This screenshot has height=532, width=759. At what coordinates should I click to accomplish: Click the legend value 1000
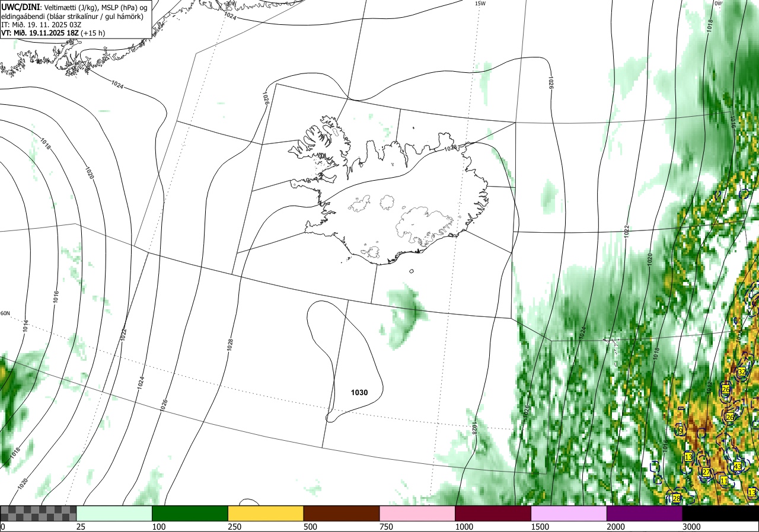pyautogui.click(x=465, y=527)
